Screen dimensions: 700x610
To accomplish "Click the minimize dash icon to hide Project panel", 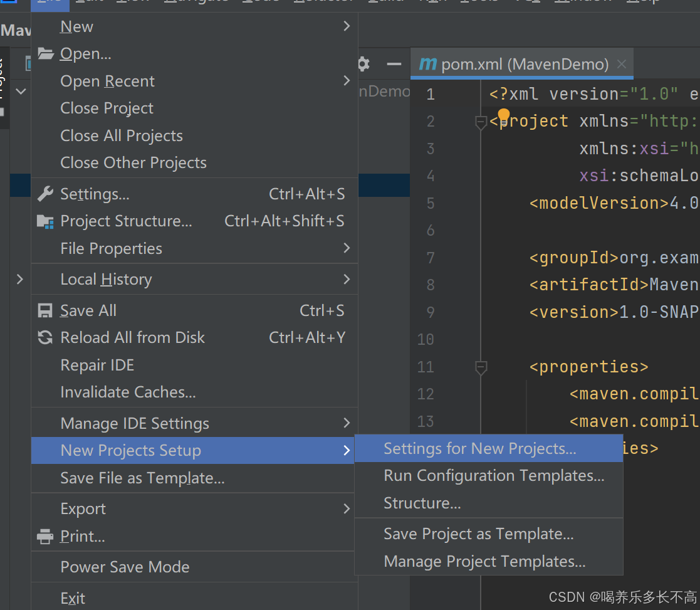I will pyautogui.click(x=394, y=65).
